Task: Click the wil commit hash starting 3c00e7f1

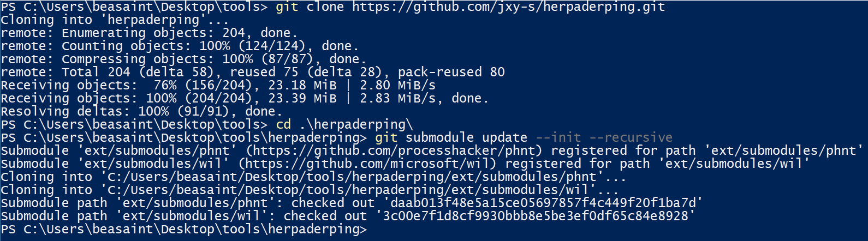Action: [535, 216]
